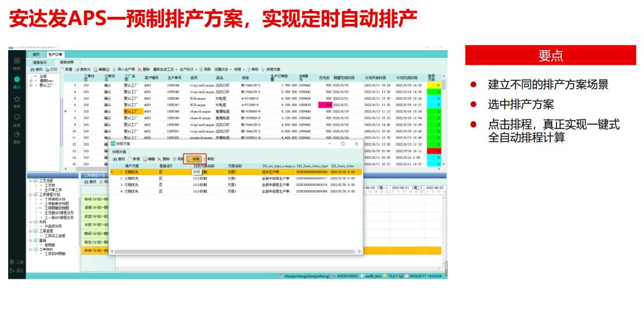The width and height of the screenshot is (644, 309).
Task: Click the pink priority 100 cell
Action: pos(325,105)
